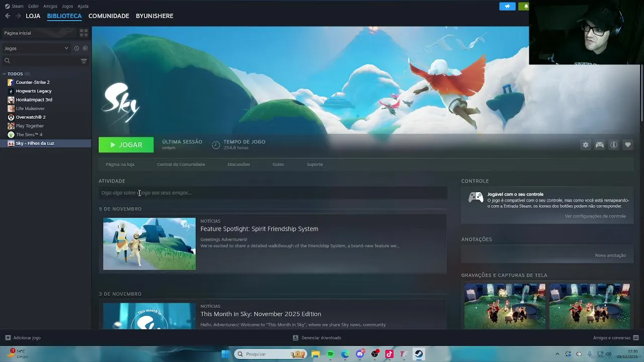
Task: Open Steam announcements megaphone button
Action: (507, 6)
